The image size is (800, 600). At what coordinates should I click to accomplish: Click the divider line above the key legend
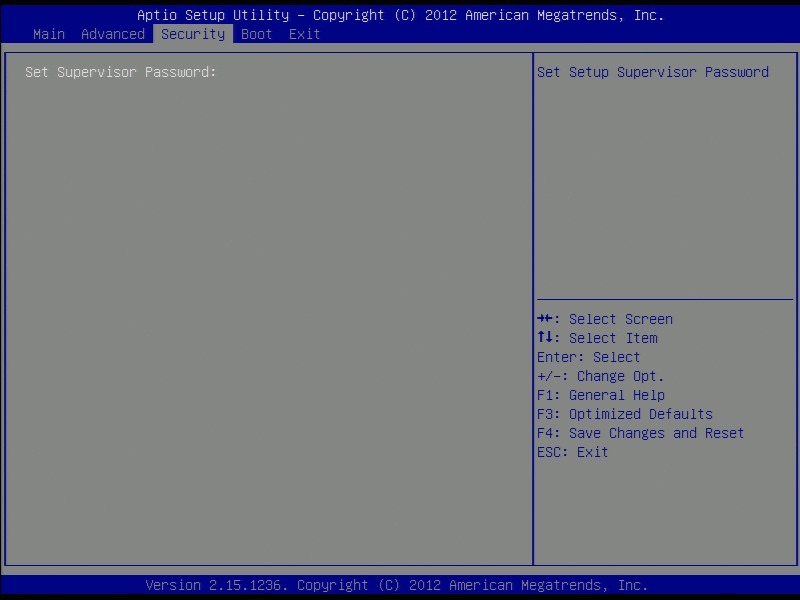point(665,299)
